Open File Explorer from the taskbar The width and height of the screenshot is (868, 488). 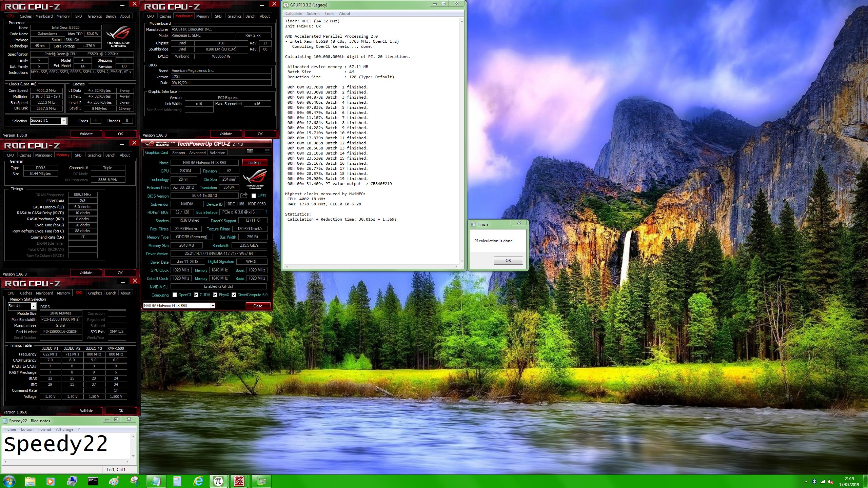[30, 481]
